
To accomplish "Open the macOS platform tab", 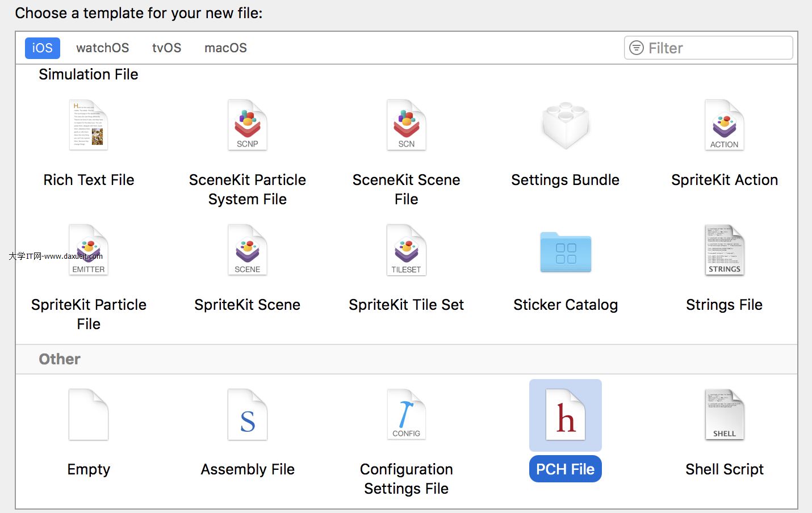I will click(225, 48).
